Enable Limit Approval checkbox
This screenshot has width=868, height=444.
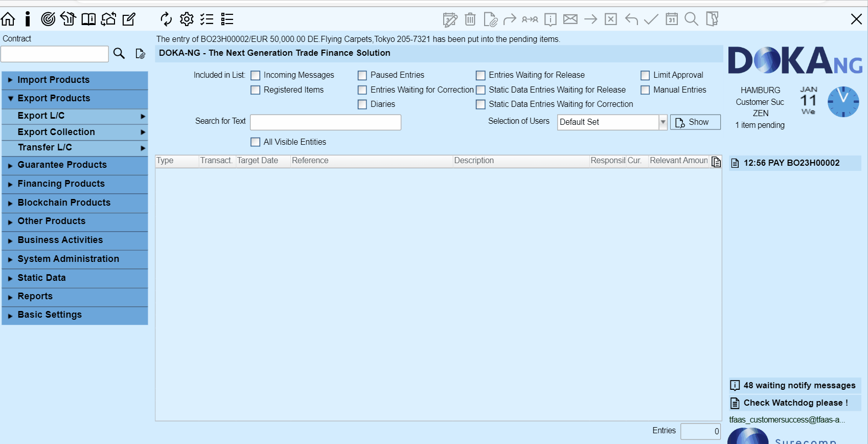(x=645, y=75)
